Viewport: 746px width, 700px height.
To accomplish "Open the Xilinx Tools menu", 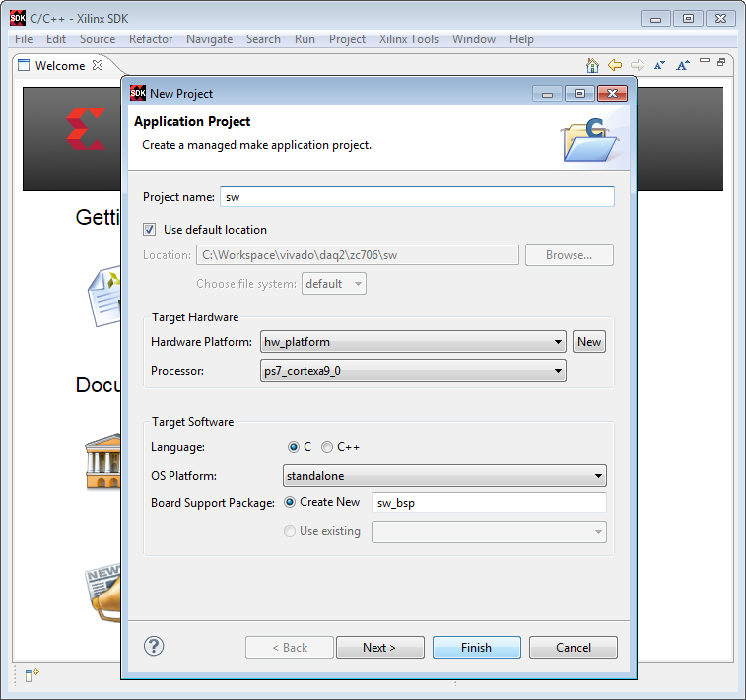I will 409,39.
